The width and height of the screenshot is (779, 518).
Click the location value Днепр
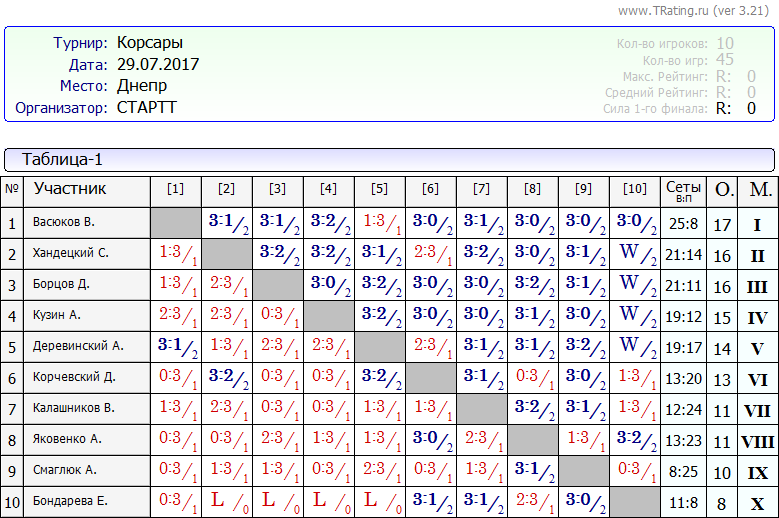pos(142,86)
